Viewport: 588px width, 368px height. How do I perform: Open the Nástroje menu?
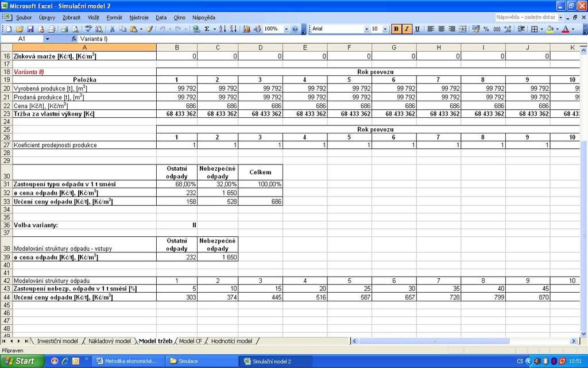click(x=139, y=18)
